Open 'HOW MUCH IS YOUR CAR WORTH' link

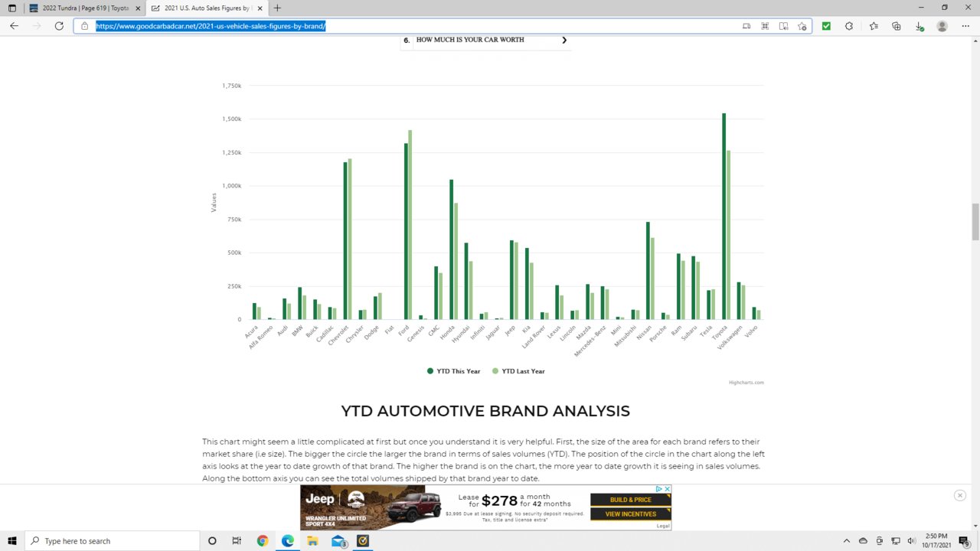470,40
